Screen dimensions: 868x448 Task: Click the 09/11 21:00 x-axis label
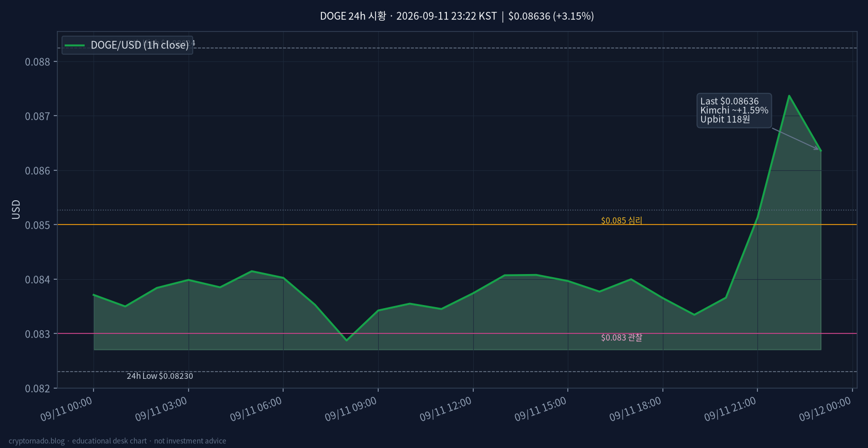point(730,409)
